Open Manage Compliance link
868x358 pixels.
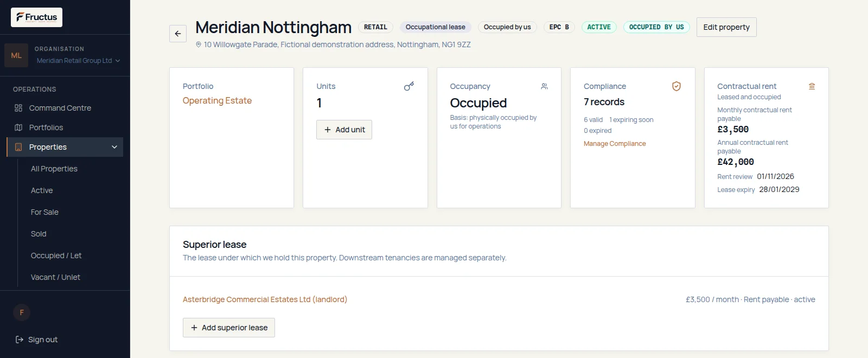(x=615, y=144)
